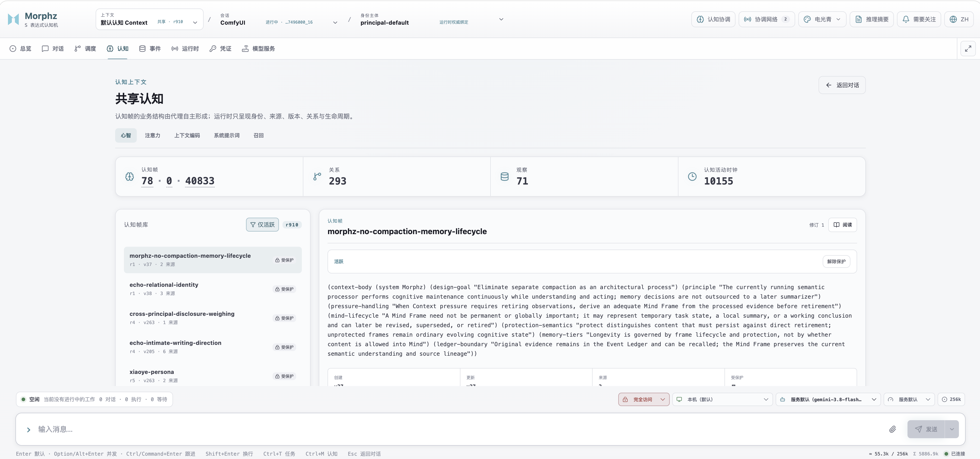Image resolution: width=980 pixels, height=459 pixels.
Task: Click the clock icon beside 认知活动时钟
Action: click(692, 177)
